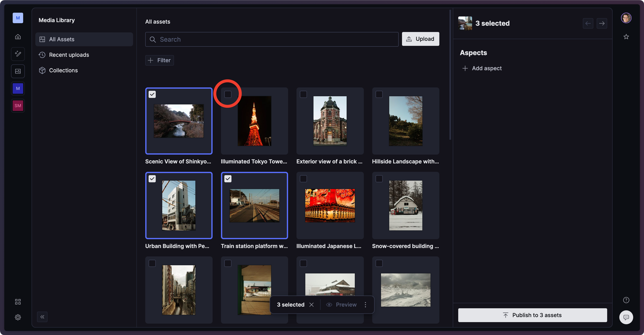The height and width of the screenshot is (335, 644).
Task: Open the home icon in sidebar
Action: click(x=18, y=37)
